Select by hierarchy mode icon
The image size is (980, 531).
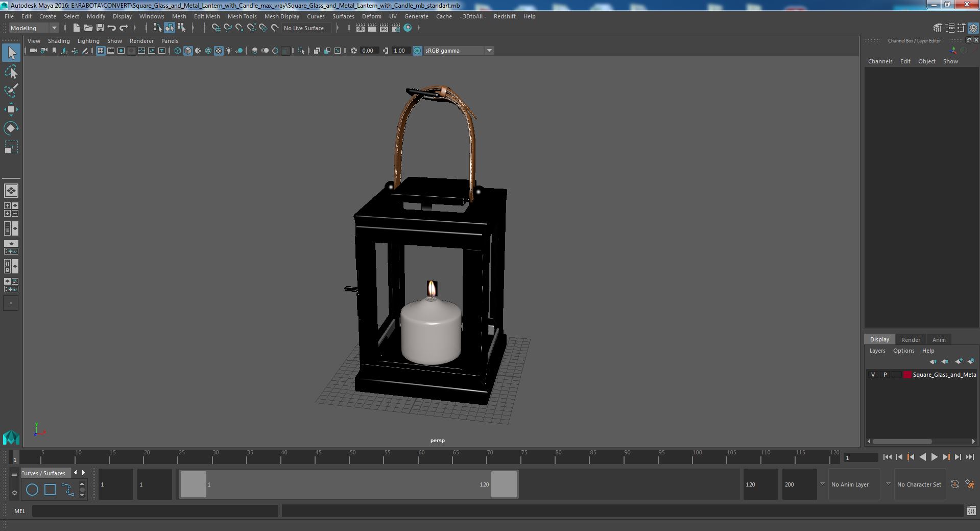[157, 28]
